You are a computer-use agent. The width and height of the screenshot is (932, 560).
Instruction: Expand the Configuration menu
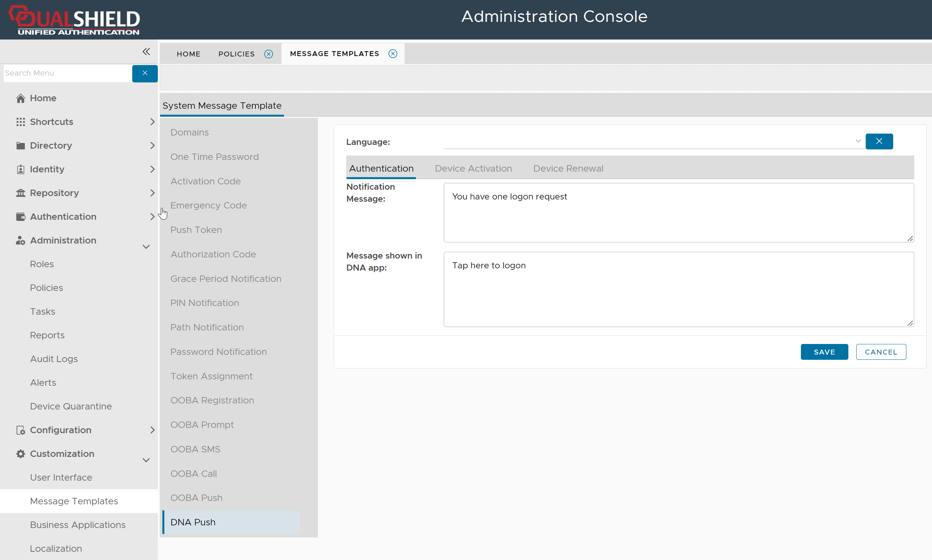point(152,430)
